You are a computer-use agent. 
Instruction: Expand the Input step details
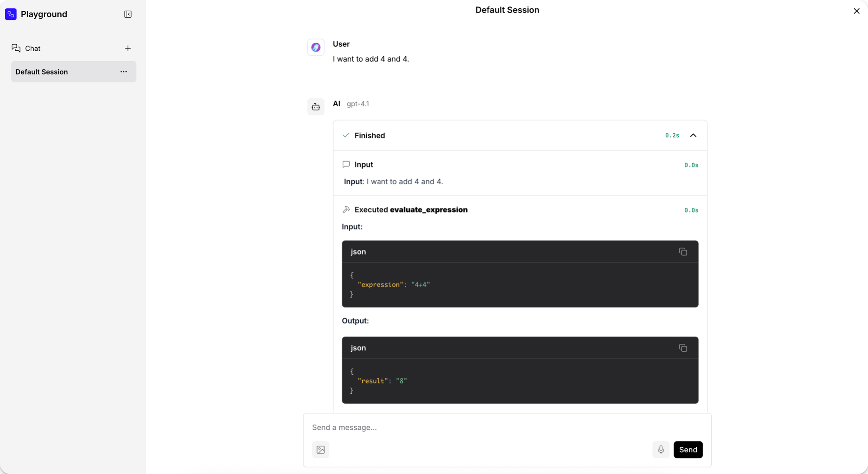tap(363, 164)
